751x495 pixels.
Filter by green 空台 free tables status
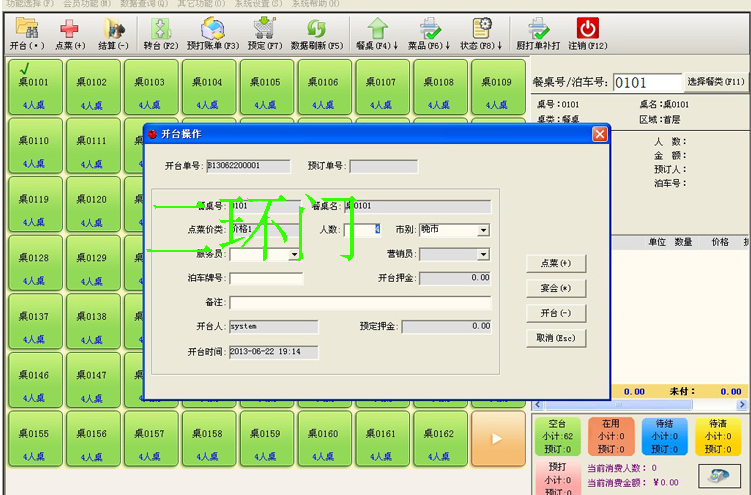(558, 436)
